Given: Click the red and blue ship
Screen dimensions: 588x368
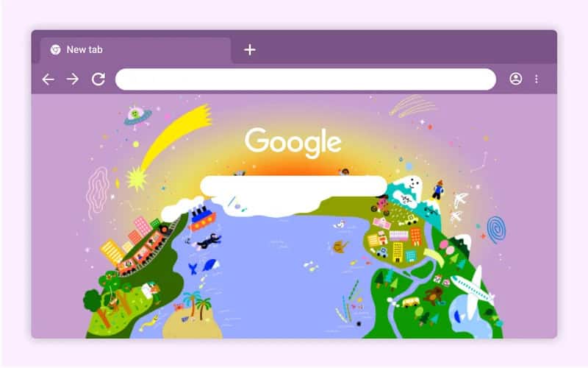Looking at the screenshot, I should tap(201, 219).
